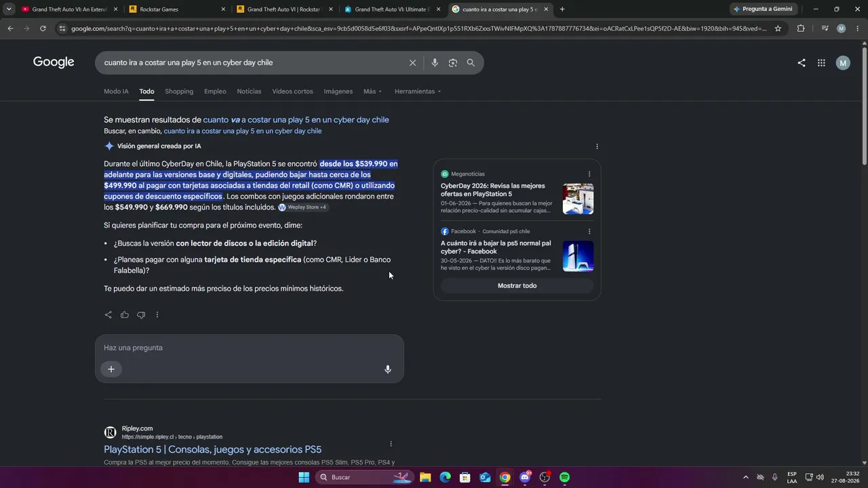Open File Explorer from the taskbar

point(425,477)
